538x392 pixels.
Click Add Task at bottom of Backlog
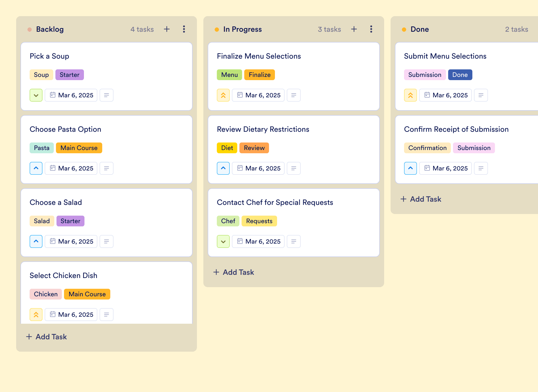point(46,337)
